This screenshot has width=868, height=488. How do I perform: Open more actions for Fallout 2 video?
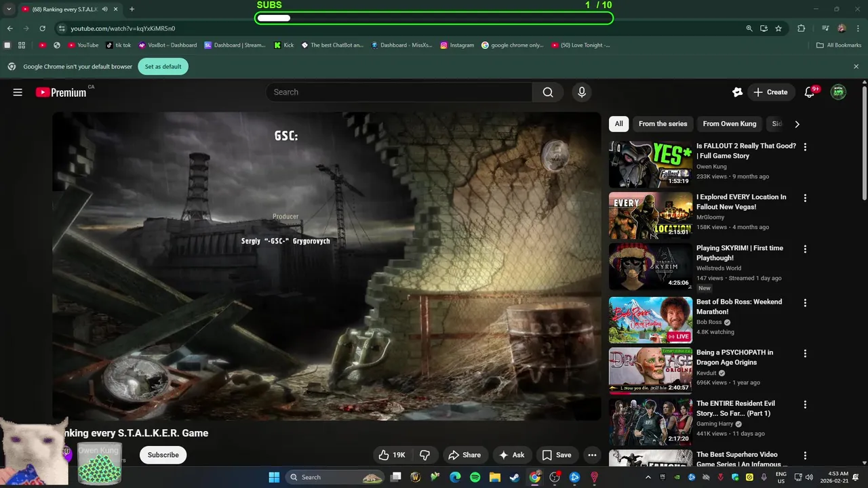pos(805,147)
